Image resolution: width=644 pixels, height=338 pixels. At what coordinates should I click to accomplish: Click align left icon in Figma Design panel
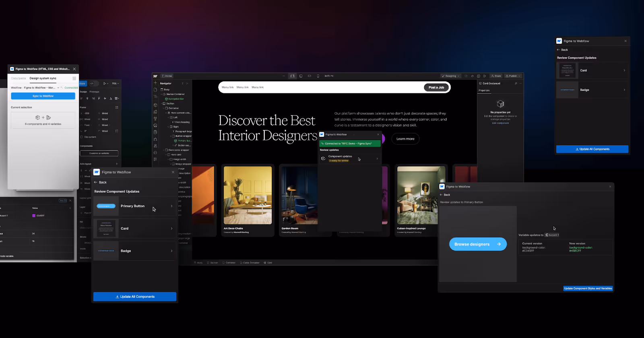pos(81,98)
